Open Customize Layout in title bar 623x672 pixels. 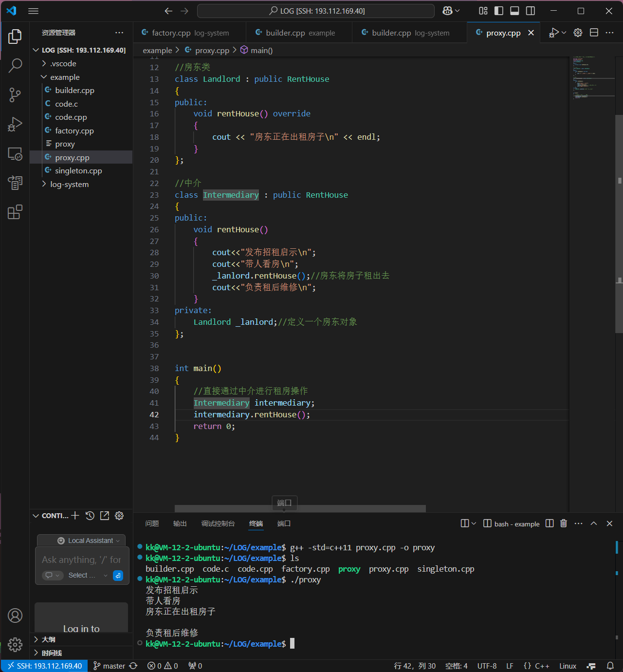[x=483, y=11]
